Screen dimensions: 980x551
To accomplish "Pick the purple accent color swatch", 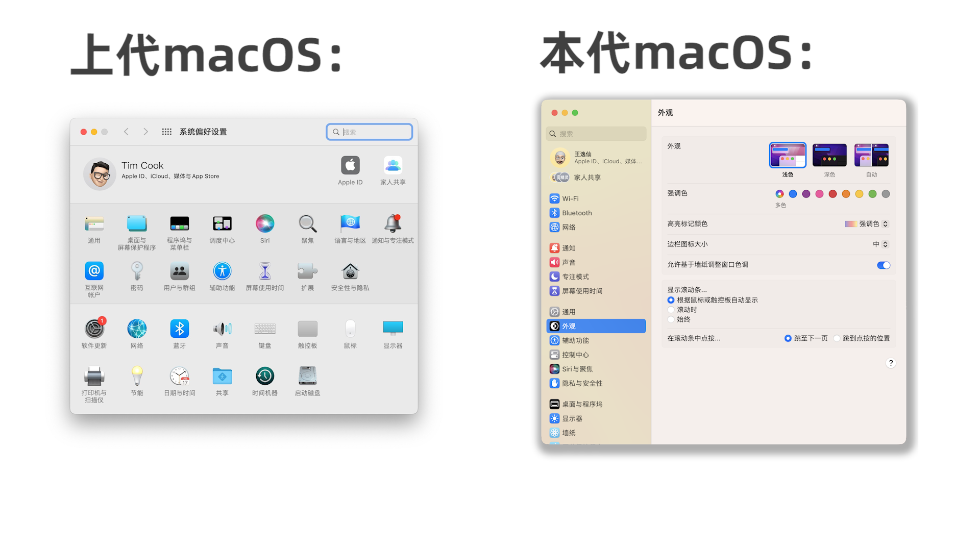I will click(806, 194).
